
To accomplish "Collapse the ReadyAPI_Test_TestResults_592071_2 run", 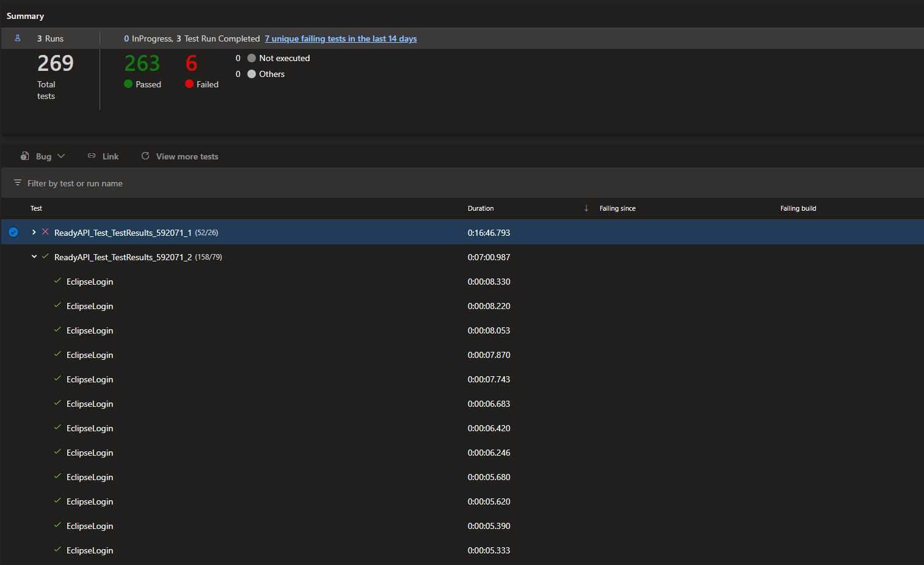I will click(x=34, y=257).
